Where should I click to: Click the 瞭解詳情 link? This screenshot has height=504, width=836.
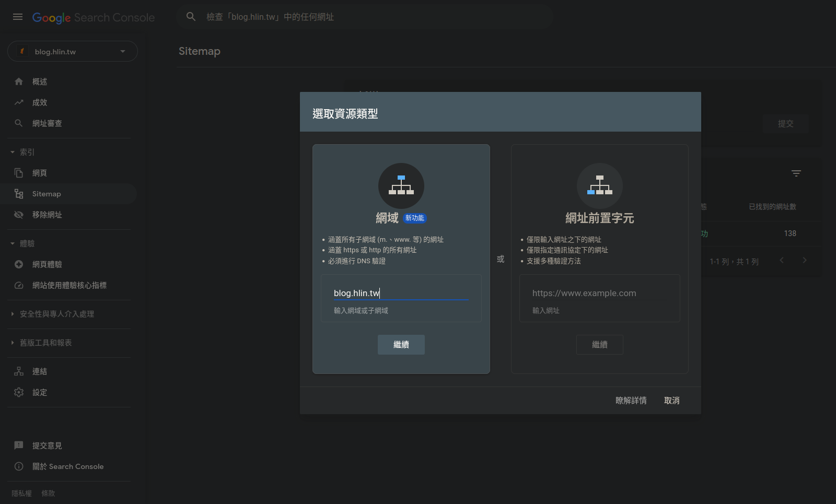coord(631,401)
